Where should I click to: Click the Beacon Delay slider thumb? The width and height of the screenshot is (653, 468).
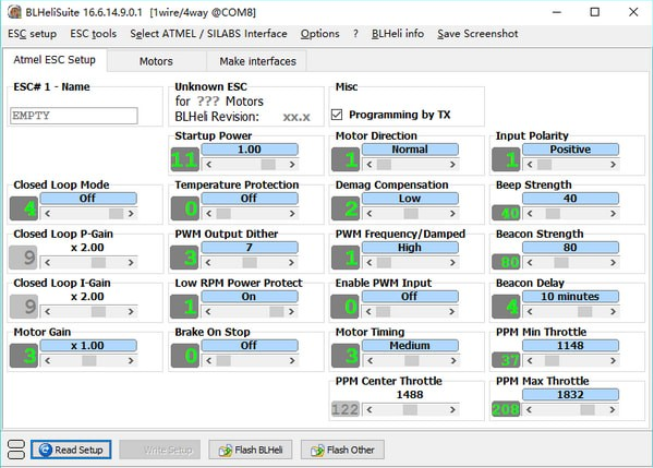[585, 311]
